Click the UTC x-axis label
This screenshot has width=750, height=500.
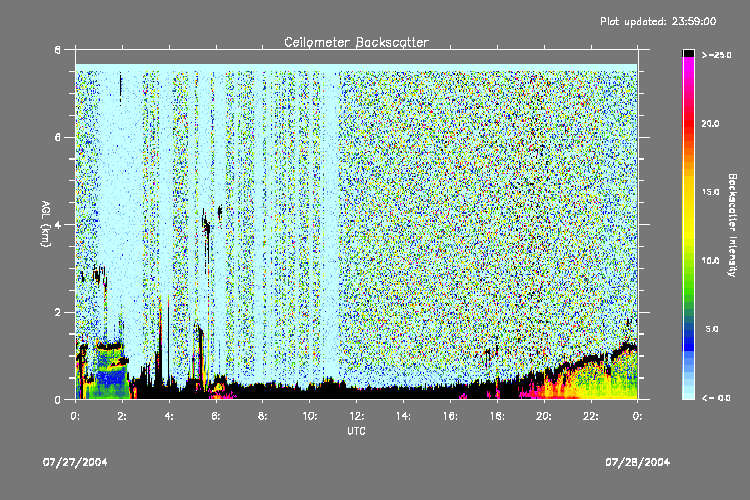(x=356, y=431)
